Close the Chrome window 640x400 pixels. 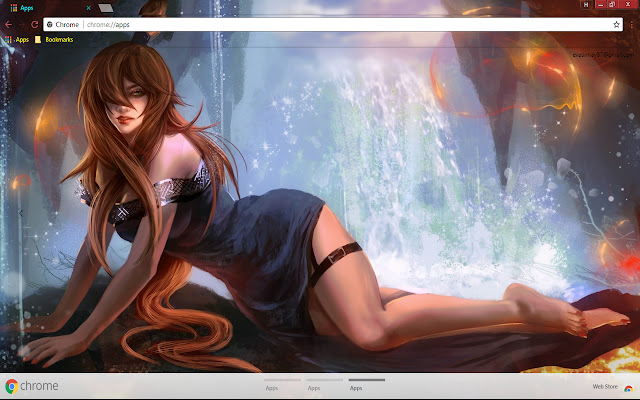(628, 4)
